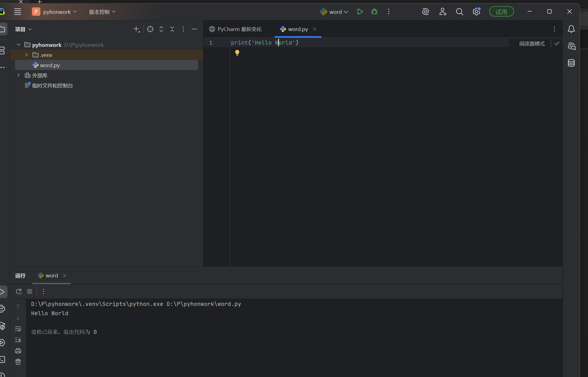Open the notifications bell panel
Screen dimensions: 588x377
coord(571,29)
